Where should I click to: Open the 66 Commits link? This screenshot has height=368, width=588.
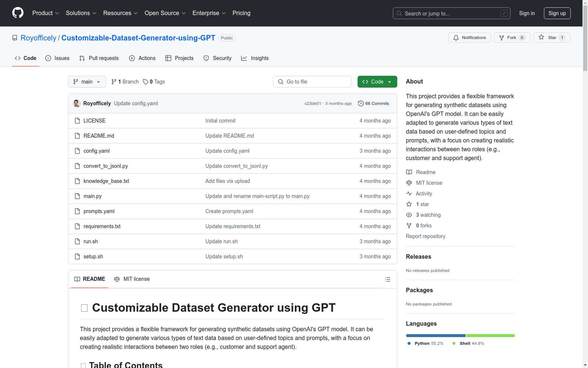point(373,103)
